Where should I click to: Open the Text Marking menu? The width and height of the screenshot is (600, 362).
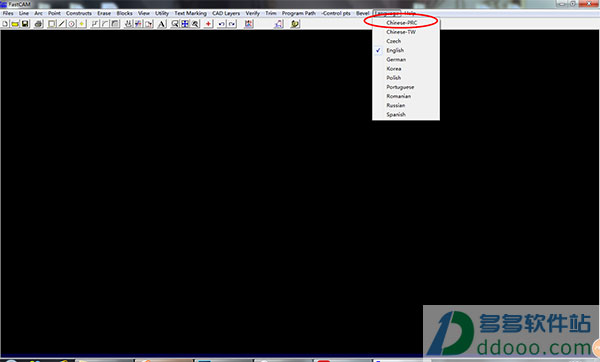[x=191, y=13]
